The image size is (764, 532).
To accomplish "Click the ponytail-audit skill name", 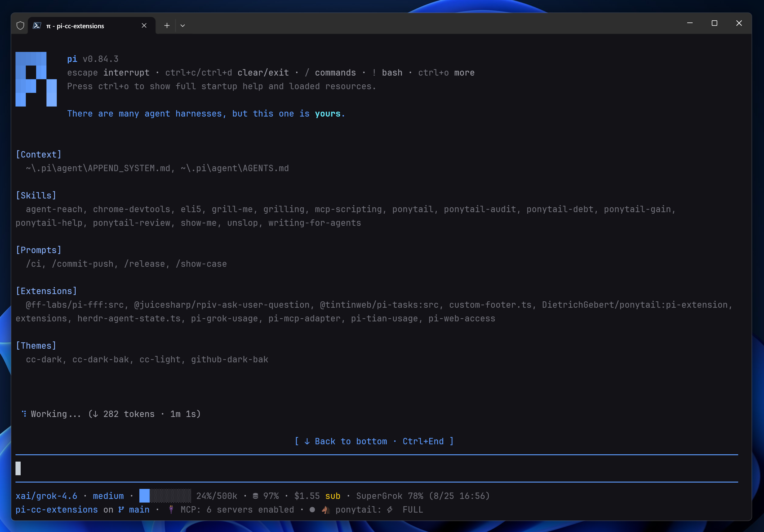I will coord(480,209).
